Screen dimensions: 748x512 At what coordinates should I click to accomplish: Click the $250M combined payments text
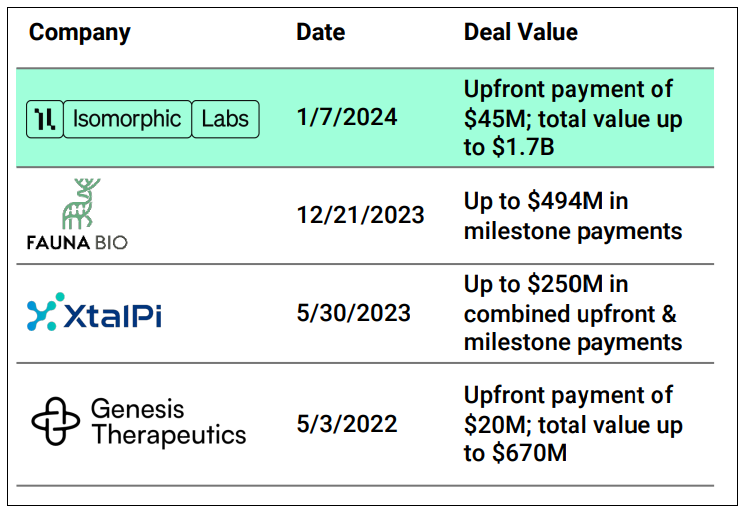click(573, 313)
